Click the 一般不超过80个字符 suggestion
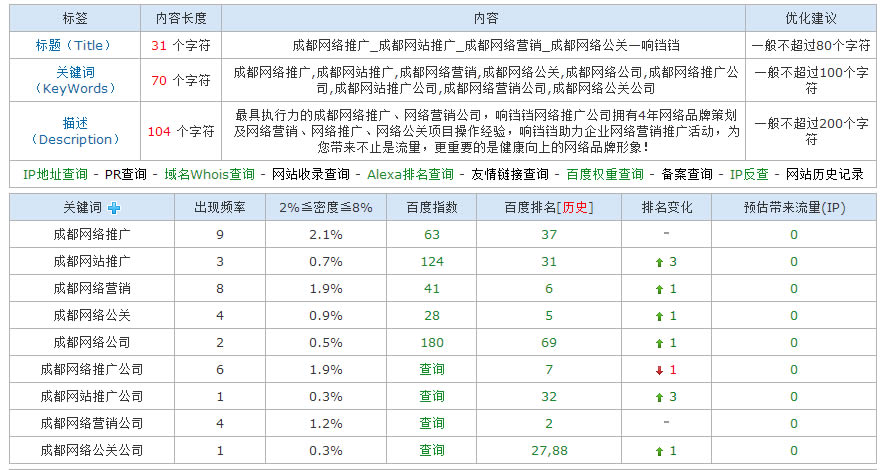The height and width of the screenshot is (470, 882). click(x=811, y=46)
